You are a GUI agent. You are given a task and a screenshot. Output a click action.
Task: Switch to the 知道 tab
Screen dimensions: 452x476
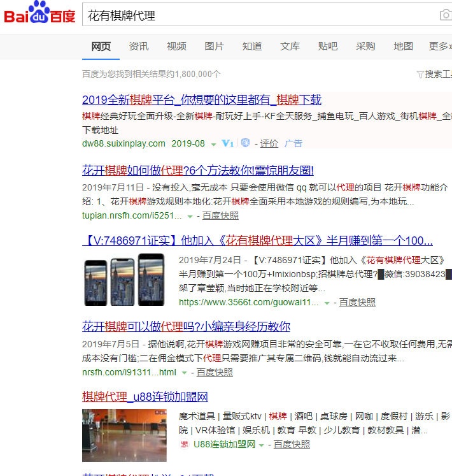(252, 47)
